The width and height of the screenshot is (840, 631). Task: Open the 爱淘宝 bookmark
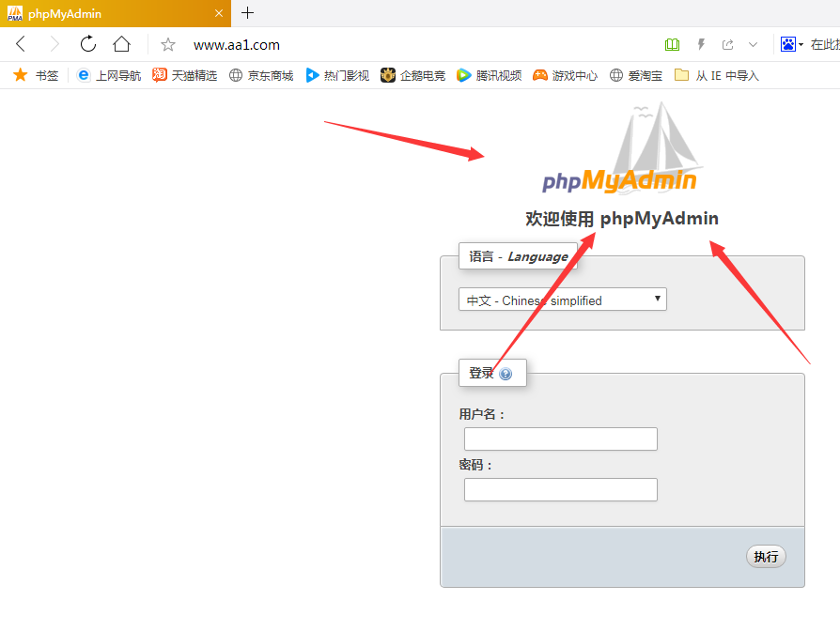[636, 75]
